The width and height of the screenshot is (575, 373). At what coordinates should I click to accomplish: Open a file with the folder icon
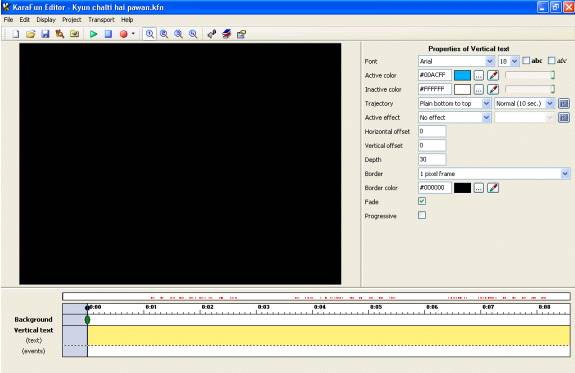coord(30,34)
